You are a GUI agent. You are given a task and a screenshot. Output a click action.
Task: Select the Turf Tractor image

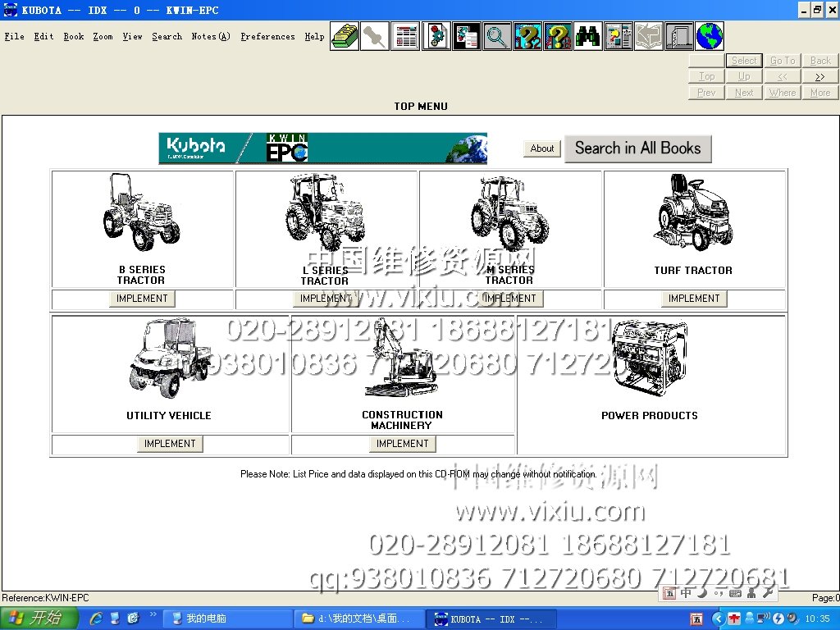click(692, 213)
